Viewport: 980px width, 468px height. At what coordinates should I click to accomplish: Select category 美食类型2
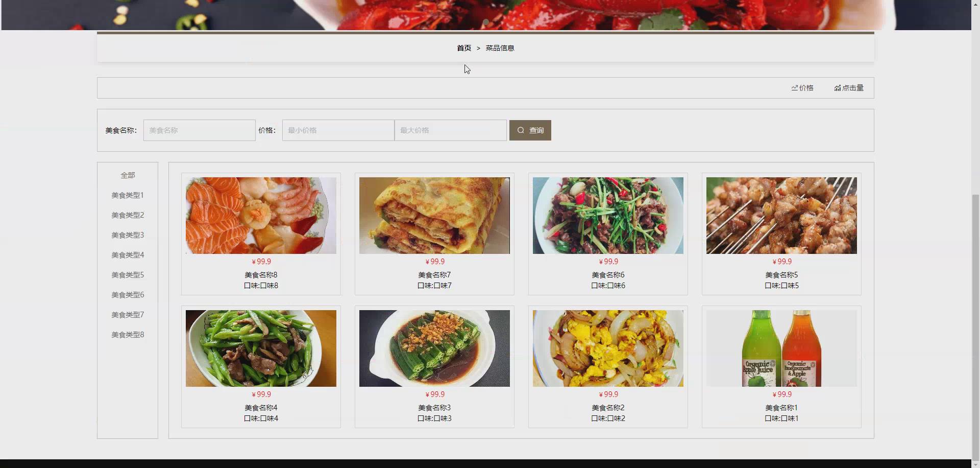[x=128, y=215]
